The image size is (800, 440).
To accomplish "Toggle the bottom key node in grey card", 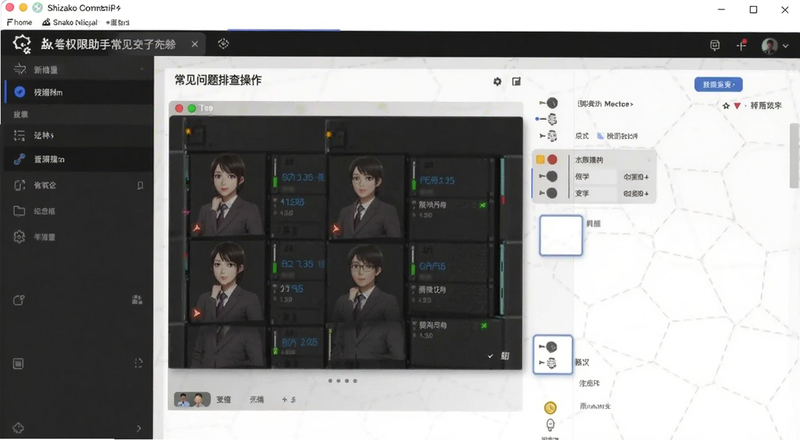I will coord(549,193).
